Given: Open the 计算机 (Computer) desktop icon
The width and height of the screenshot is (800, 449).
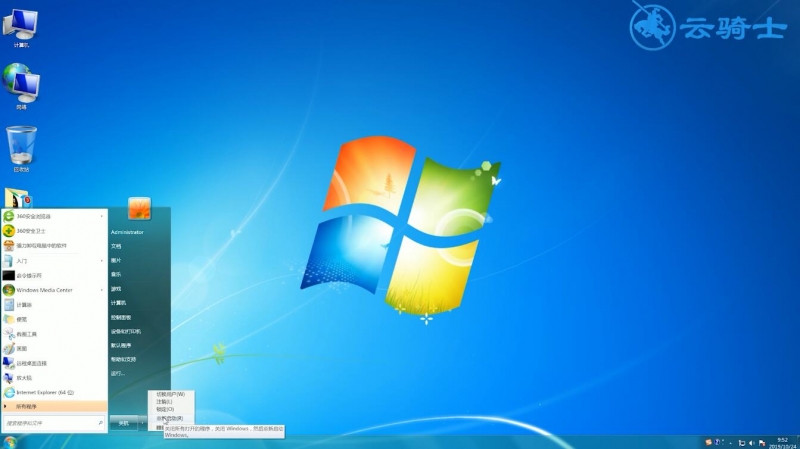Looking at the screenshot, I should tap(20, 27).
